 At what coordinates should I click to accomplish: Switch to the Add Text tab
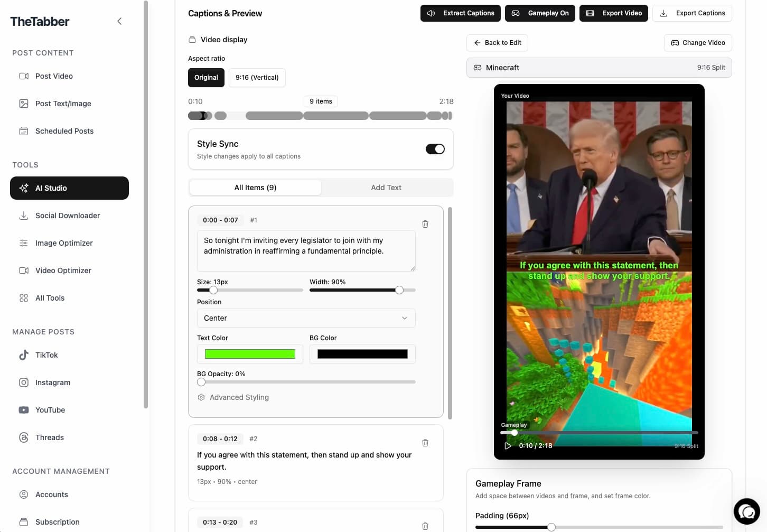(x=386, y=188)
